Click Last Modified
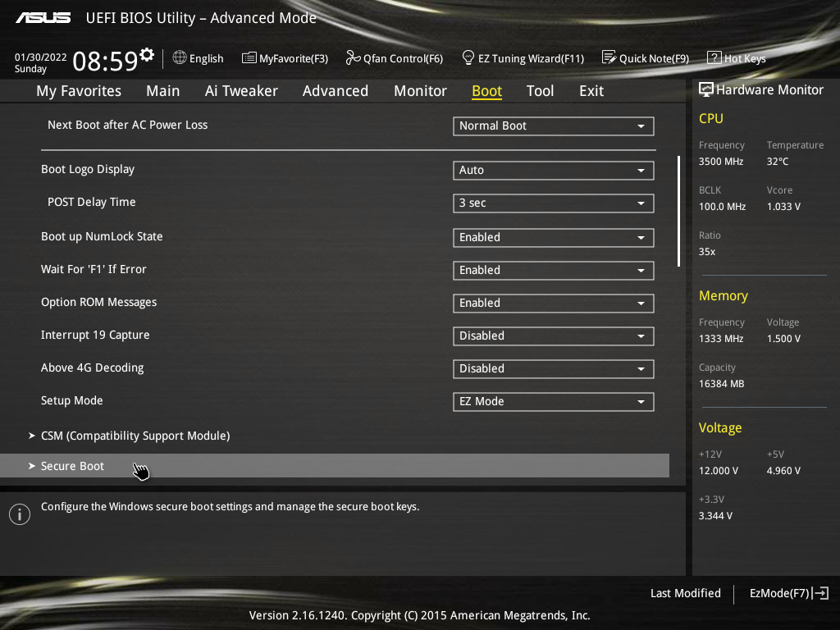Screen dimensions: 840x630 [x=685, y=593]
